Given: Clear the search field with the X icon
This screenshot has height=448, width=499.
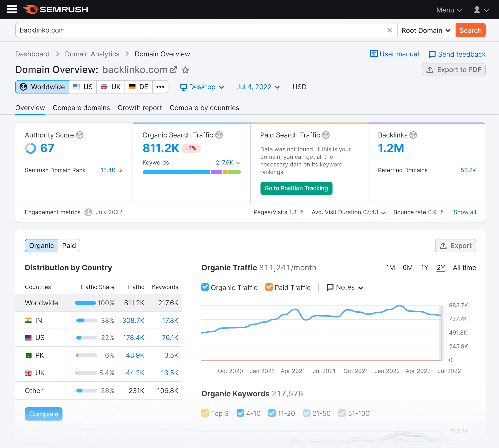Looking at the screenshot, I should 390,30.
